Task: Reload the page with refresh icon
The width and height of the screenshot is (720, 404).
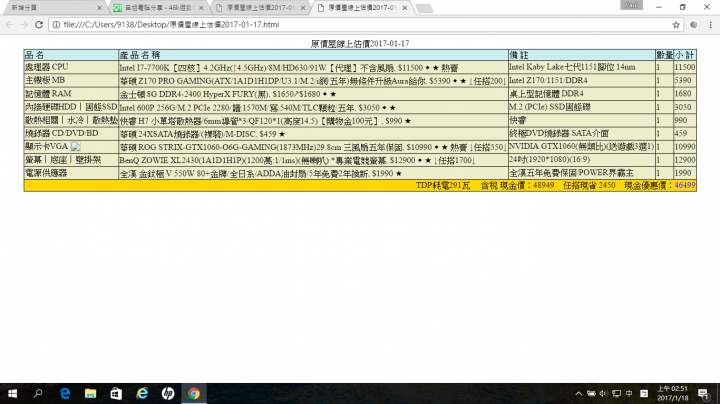Action: pyautogui.click(x=39, y=25)
